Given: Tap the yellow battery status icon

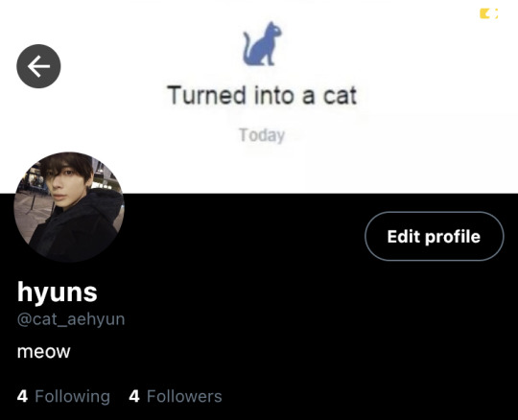Looking at the screenshot, I should 489,13.
